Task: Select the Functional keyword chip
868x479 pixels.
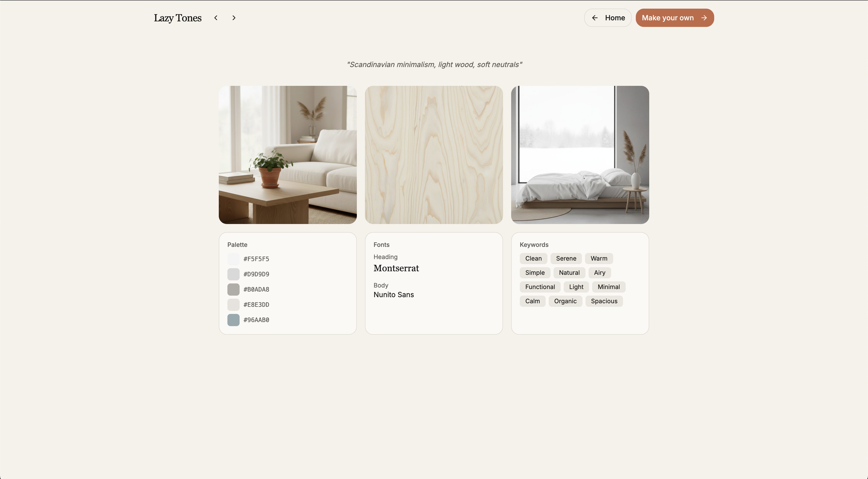Action: point(540,287)
